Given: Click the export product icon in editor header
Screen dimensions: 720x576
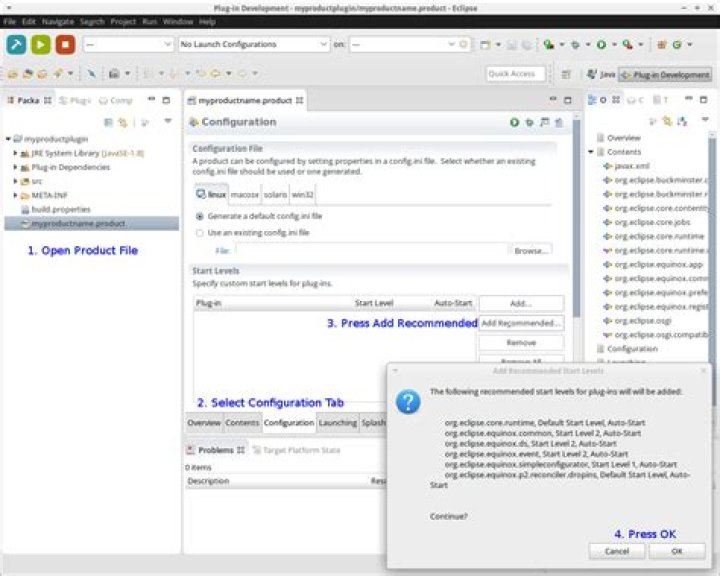Looking at the screenshot, I should [x=559, y=122].
